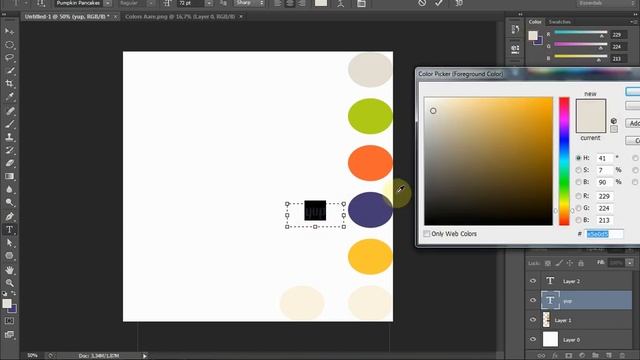Commit current text edits with checkmark
Viewport: 640px width, 360px height.
pos(439,3)
